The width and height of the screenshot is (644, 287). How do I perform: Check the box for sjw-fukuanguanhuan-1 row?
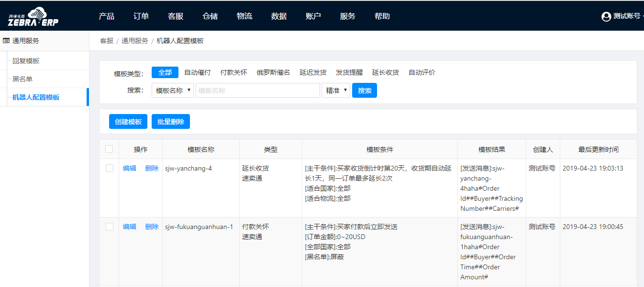point(109,227)
